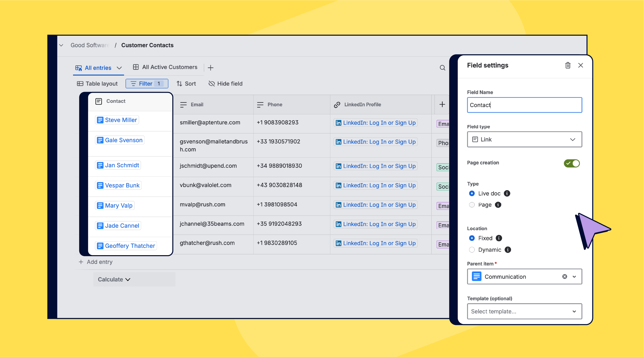644x357 pixels.
Task: Add a new field with the plus icon
Action: pos(442,104)
